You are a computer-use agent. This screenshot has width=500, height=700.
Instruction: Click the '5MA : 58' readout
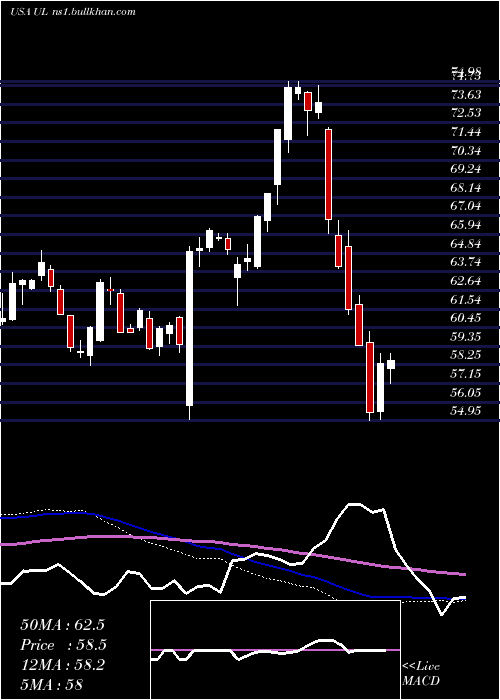click(52, 684)
